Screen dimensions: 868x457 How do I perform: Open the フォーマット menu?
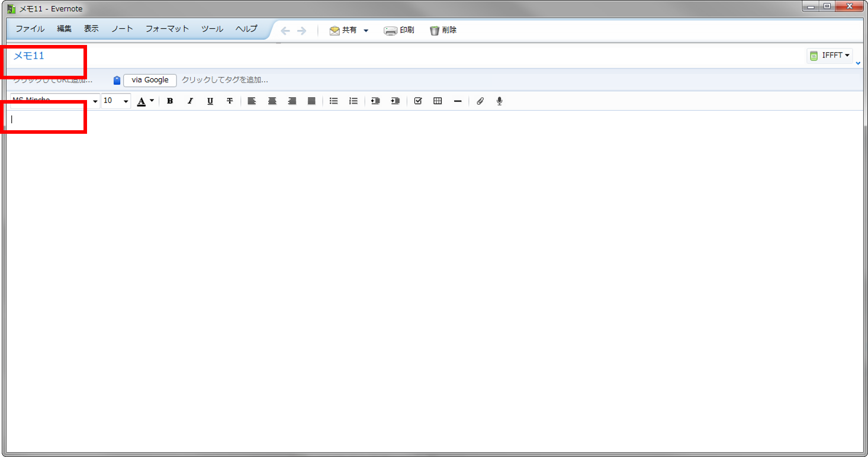[x=167, y=28]
